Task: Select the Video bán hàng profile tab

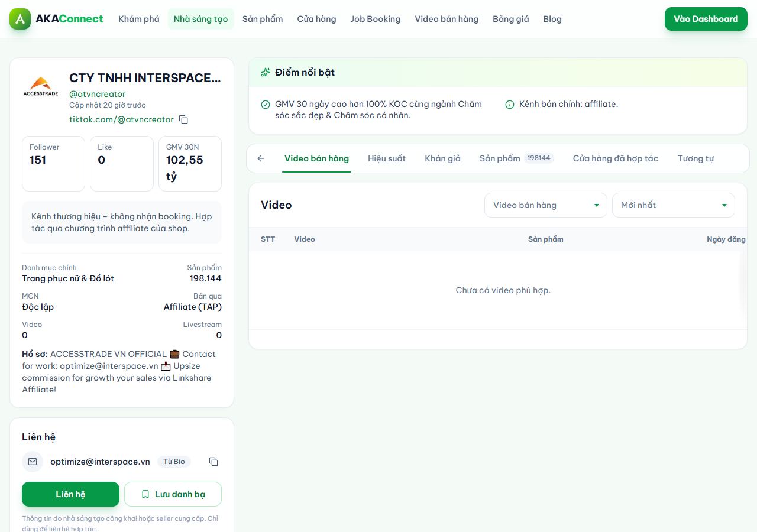Action: point(316,158)
